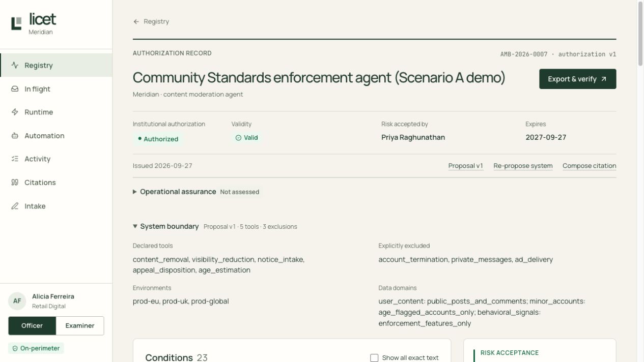Image resolution: width=644 pixels, height=362 pixels.
Task: Go to the Automation section
Action: (56, 136)
